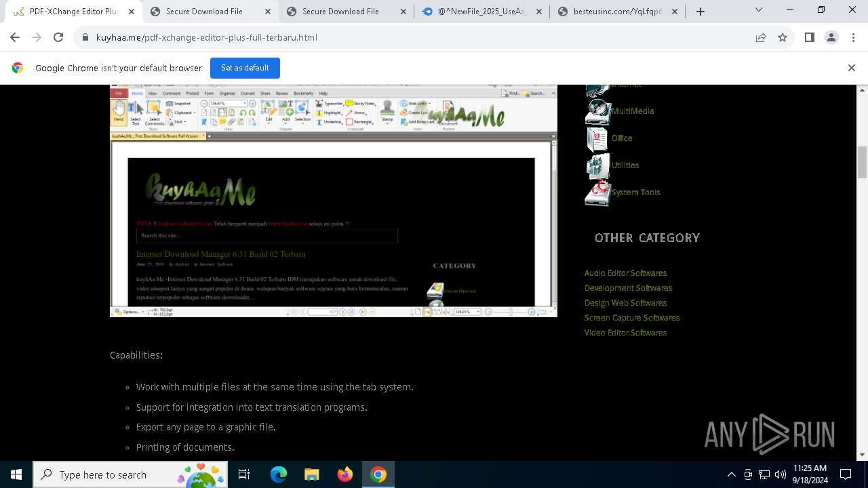Select Chrome icon in the taskbar

pyautogui.click(x=378, y=474)
